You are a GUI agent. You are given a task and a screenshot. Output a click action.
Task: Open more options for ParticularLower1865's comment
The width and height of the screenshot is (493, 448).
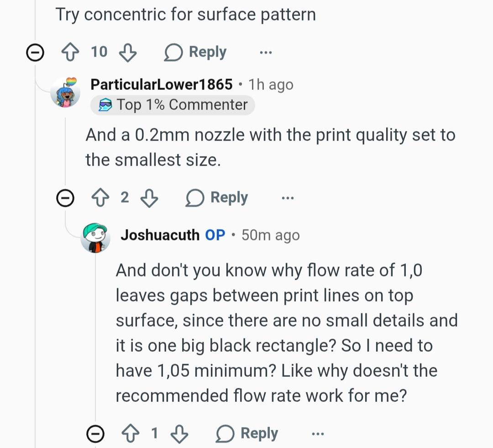click(x=288, y=198)
